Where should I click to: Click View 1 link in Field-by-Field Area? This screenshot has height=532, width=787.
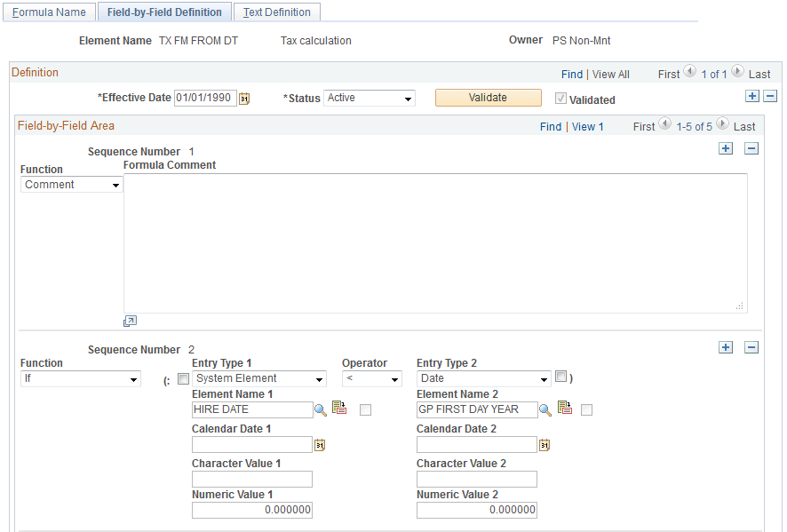click(587, 126)
